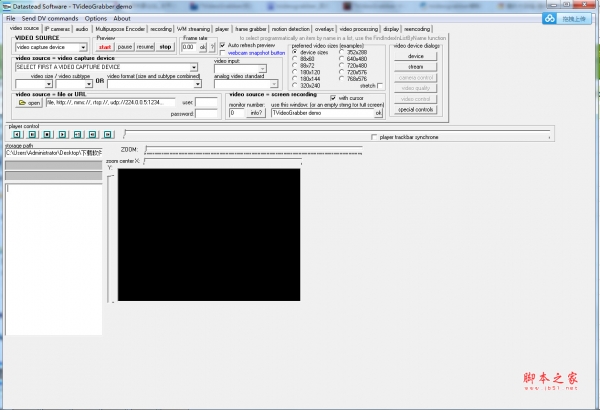The width and height of the screenshot is (600, 410).
Task: Switch to the video processing tab
Action: coord(359,29)
